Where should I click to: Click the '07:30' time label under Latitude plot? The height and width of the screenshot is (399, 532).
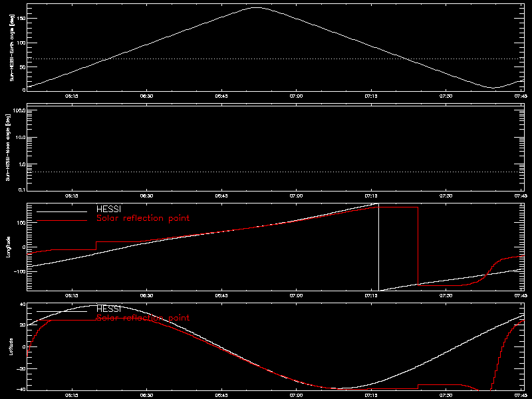(x=446, y=396)
